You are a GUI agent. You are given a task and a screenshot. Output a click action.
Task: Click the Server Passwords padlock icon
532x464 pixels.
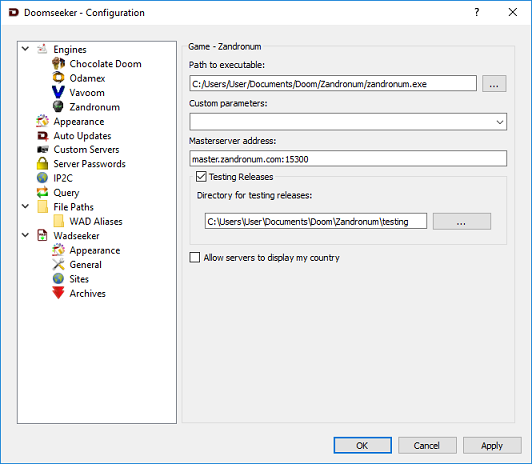click(42, 163)
